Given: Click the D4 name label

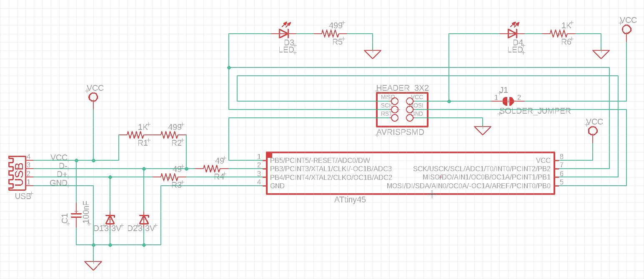Looking at the screenshot, I should click(x=518, y=43).
